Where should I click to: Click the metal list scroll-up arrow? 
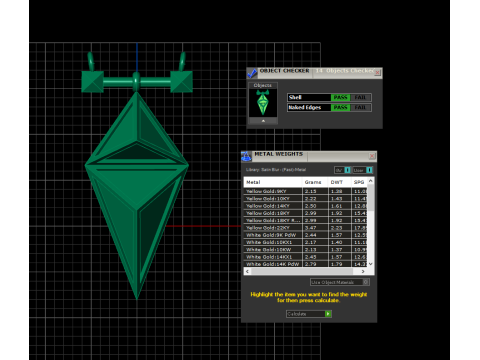point(370,181)
